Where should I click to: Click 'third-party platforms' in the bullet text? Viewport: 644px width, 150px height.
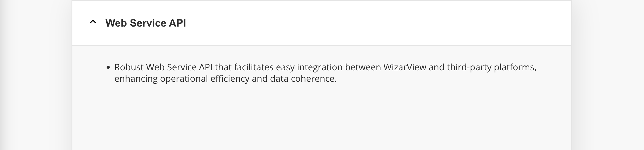(x=492, y=67)
